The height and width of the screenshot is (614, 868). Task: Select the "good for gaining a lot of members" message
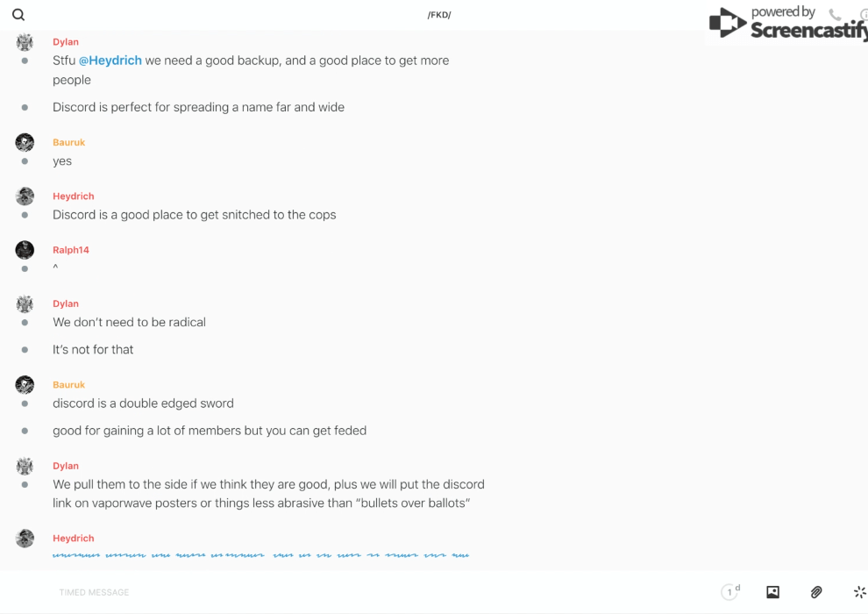coord(210,431)
